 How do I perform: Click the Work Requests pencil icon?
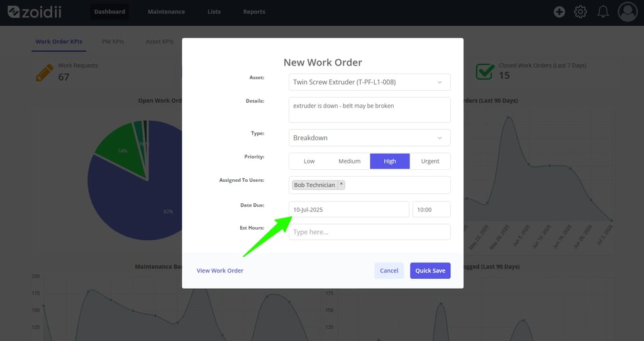tap(45, 72)
